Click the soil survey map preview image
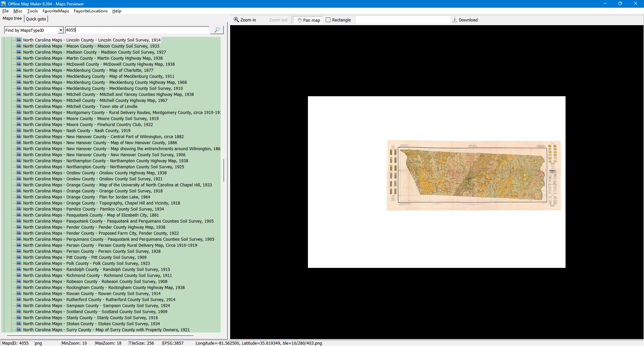The height and width of the screenshot is (346, 644). tap(473, 175)
